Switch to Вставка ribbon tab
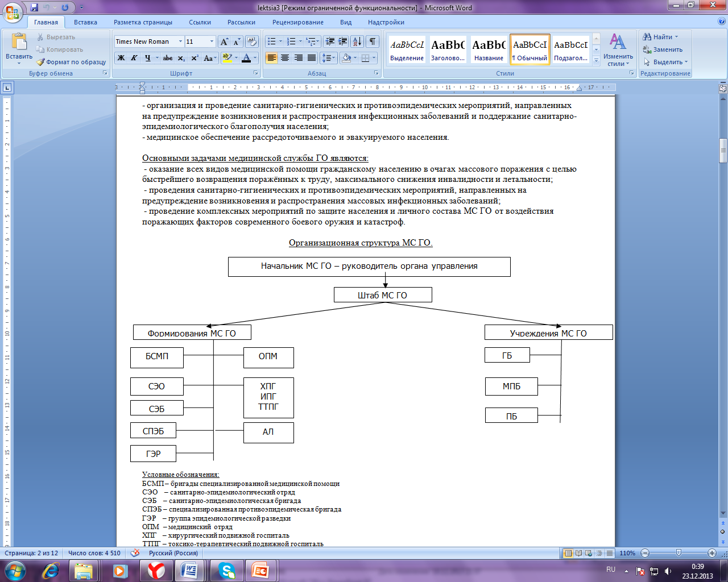Image resolution: width=728 pixels, height=582 pixels. (85, 22)
